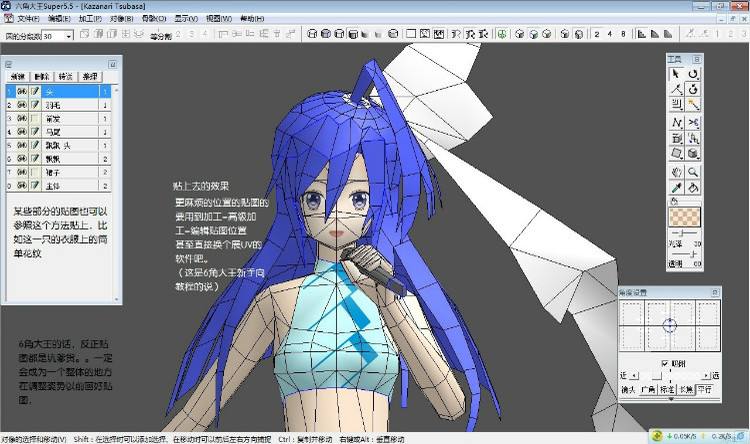Viewport: 750px width, 444px height.
Task: Select layer row 8 named 主体
Action: click(58, 185)
